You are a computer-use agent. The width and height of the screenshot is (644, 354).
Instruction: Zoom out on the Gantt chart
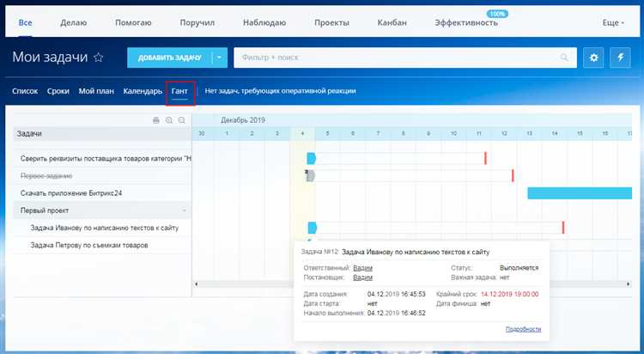181,120
